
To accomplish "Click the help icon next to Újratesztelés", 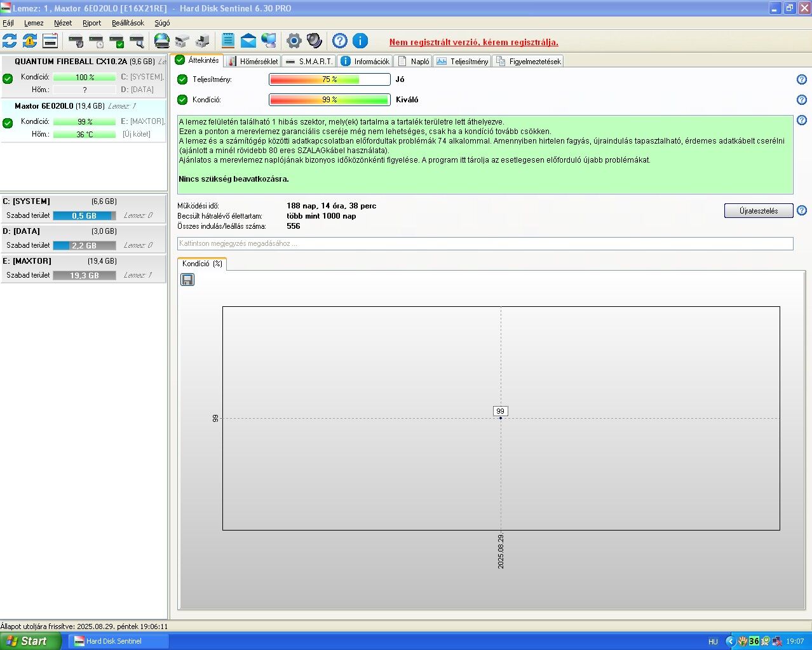I will click(802, 210).
